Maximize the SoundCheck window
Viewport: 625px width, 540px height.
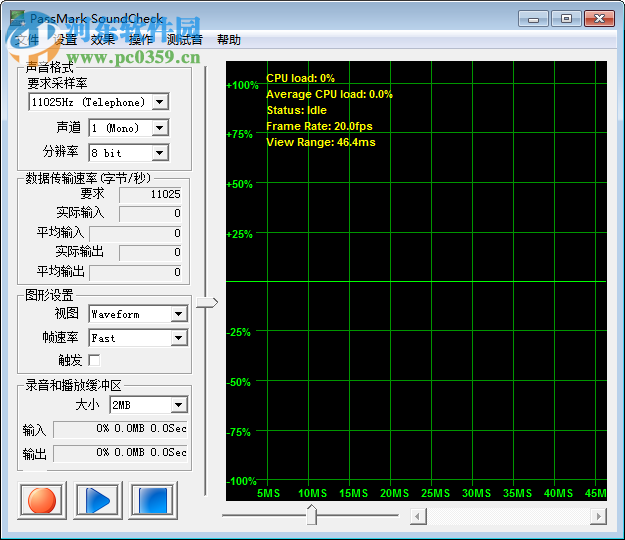coord(566,18)
